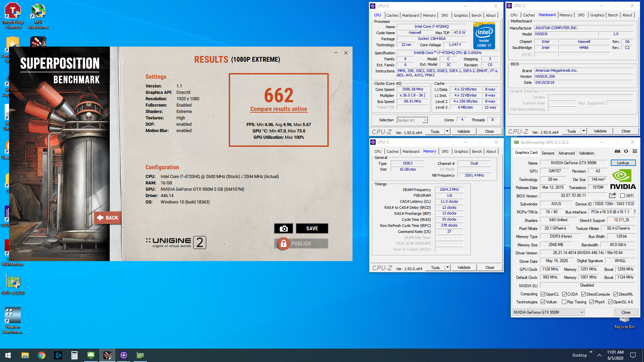Click Validate in CPU-Z Mainboard window

coord(600,131)
